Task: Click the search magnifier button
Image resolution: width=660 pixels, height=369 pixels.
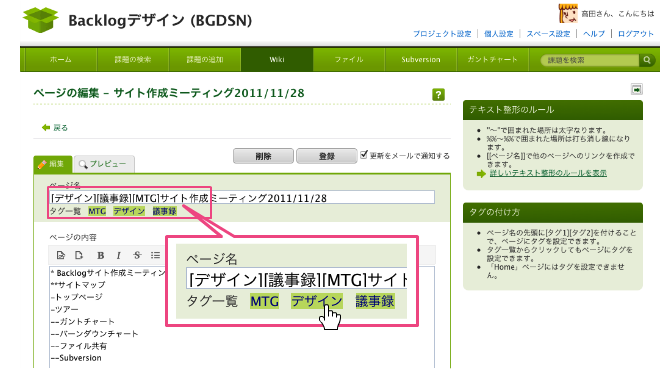Action: tap(647, 60)
